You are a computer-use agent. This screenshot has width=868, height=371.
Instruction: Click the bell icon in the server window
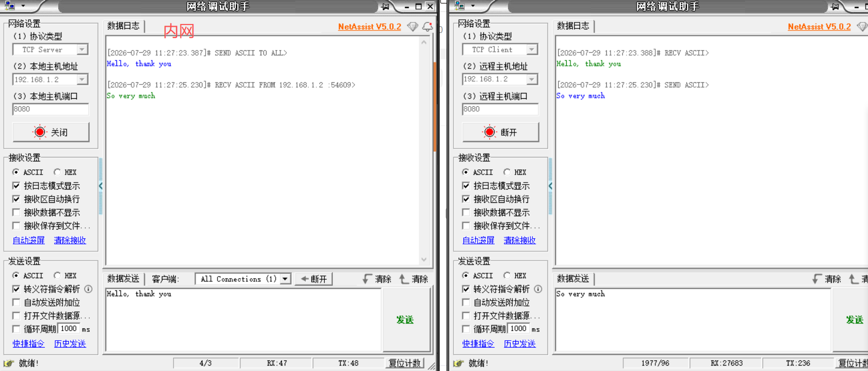tap(427, 27)
